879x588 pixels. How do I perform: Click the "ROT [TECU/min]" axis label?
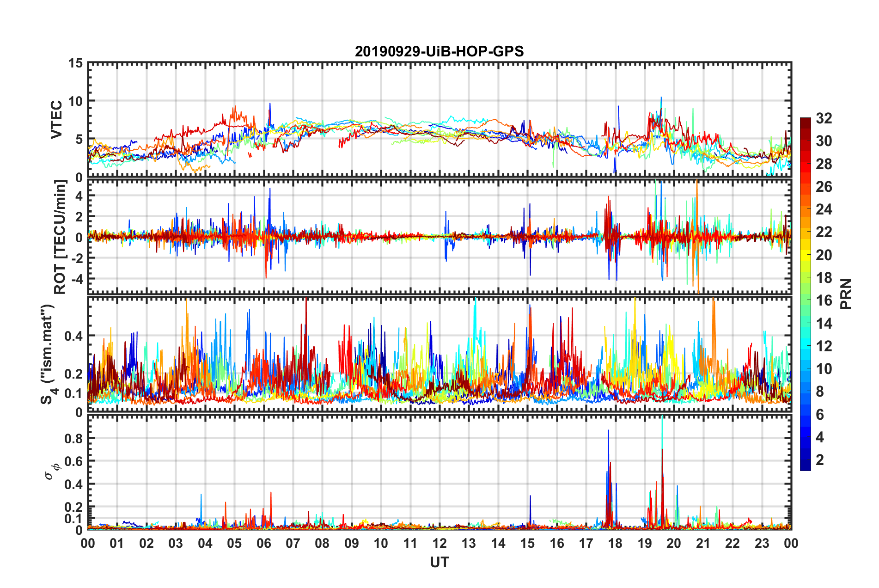[60, 237]
